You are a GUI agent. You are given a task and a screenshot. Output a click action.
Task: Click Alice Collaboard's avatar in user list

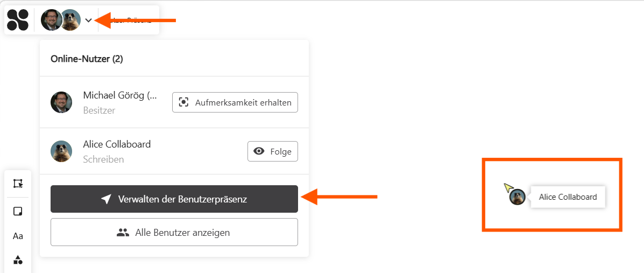(61, 151)
